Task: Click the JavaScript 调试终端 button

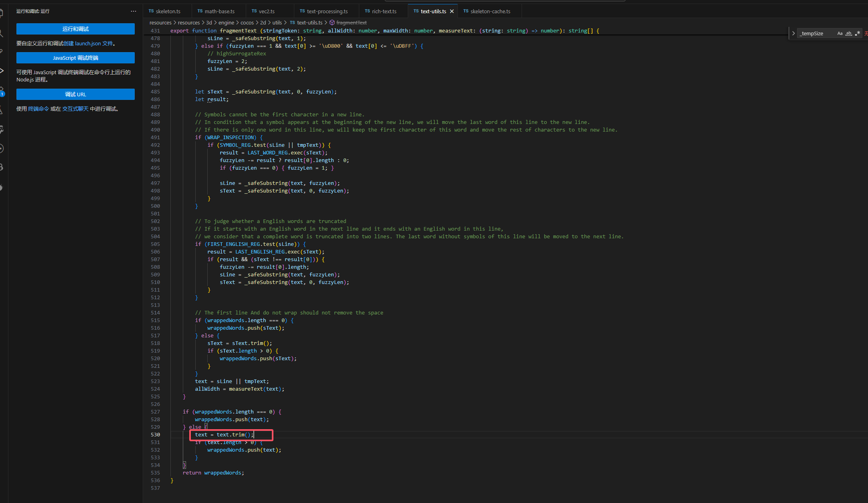Action: [75, 58]
